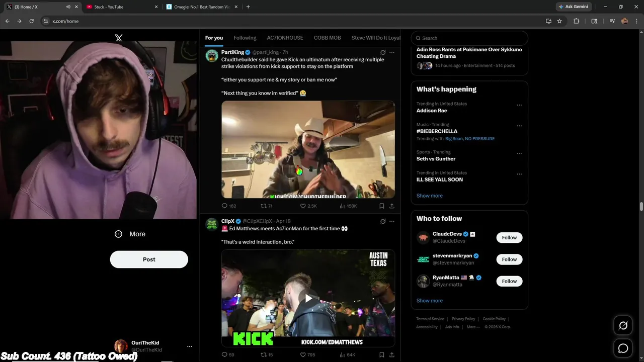This screenshot has height=362, width=644.
Task: Repost the PartiKing post
Action: [x=266, y=206]
